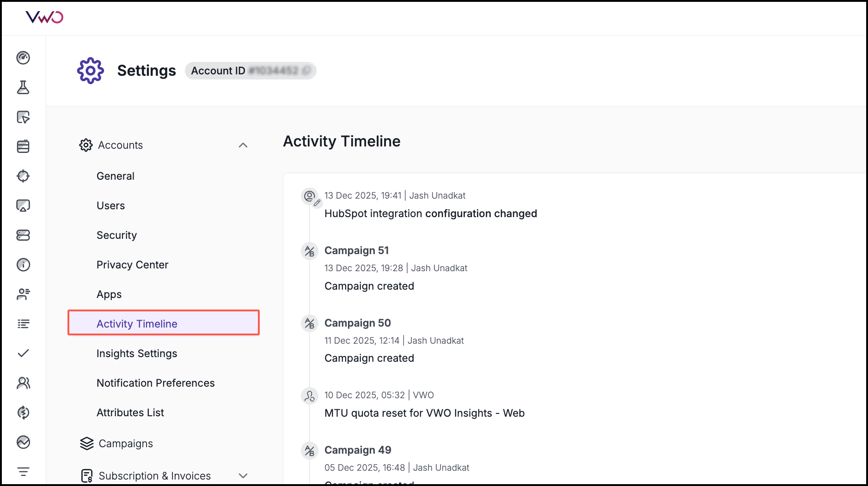Open Privacy Center
The height and width of the screenshot is (486, 868).
(132, 265)
